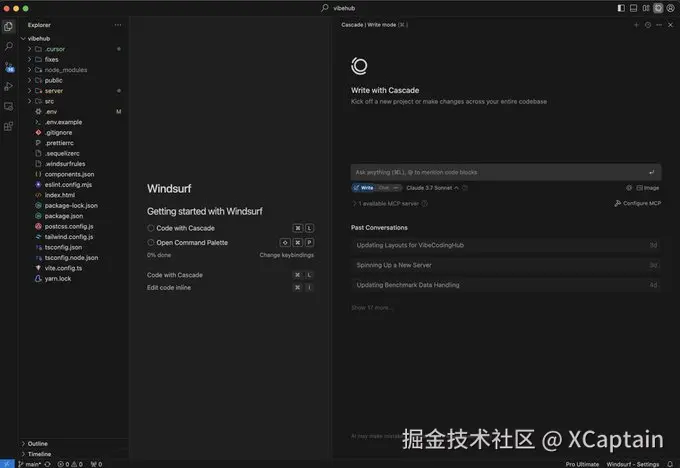Open past conversation Updating Layouts for VibeCodingHub
This screenshot has height=468, width=680.
506,245
